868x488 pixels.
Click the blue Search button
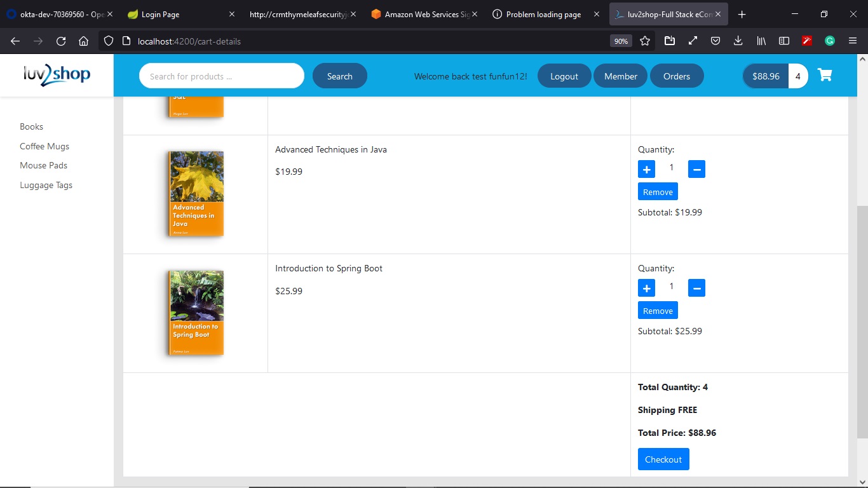[340, 76]
